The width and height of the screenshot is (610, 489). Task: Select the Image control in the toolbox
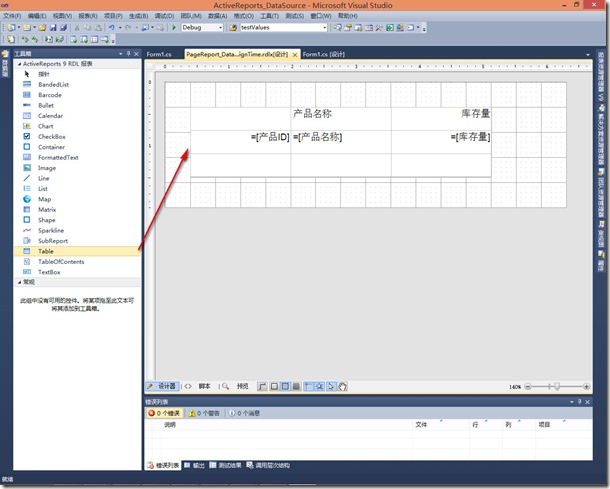(x=77, y=168)
